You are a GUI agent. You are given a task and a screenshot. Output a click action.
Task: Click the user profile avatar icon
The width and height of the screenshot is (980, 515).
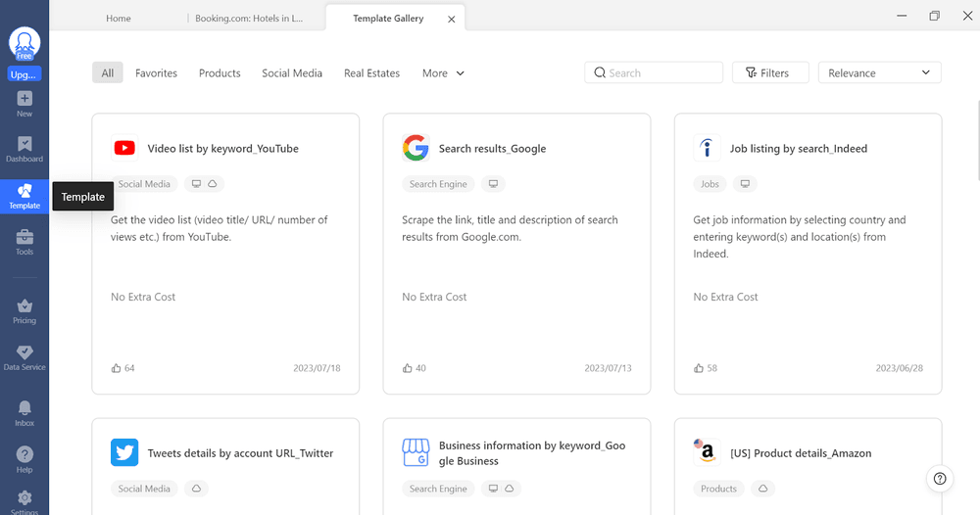24,43
